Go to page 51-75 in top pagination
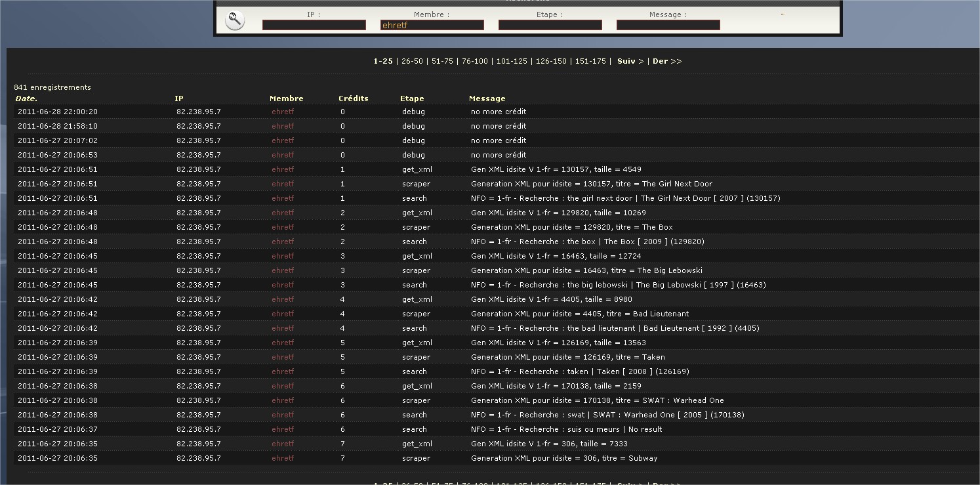Image resolution: width=980 pixels, height=485 pixels. 442,61
